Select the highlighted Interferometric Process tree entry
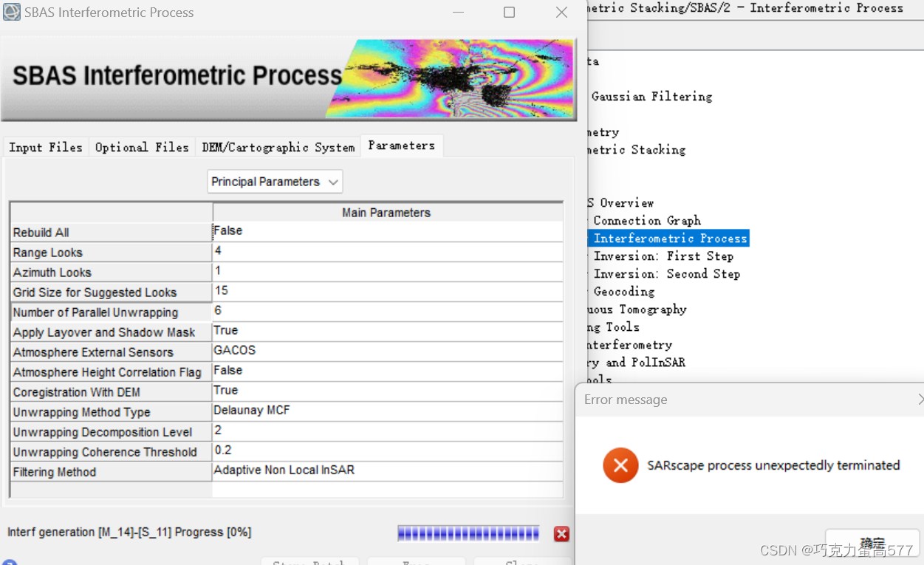This screenshot has width=924, height=565. pyautogui.click(x=670, y=238)
